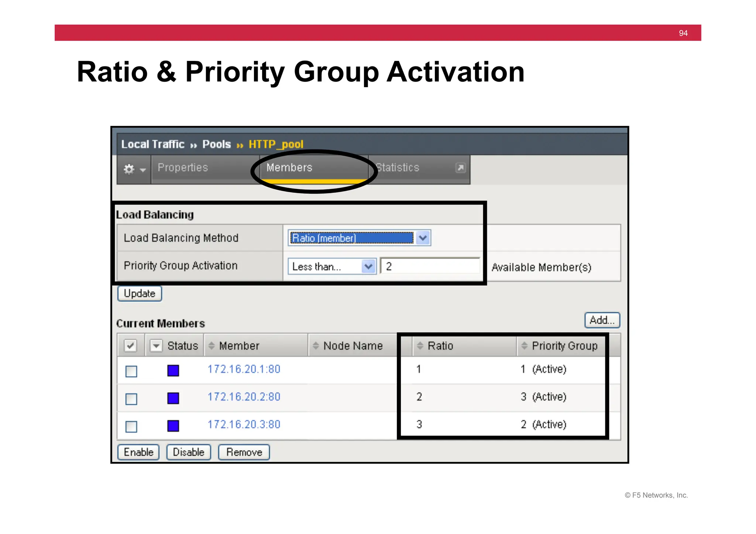Viewport: 756px width, 534px height.
Task: Sort by Node Name column arrows
Action: click(316, 346)
